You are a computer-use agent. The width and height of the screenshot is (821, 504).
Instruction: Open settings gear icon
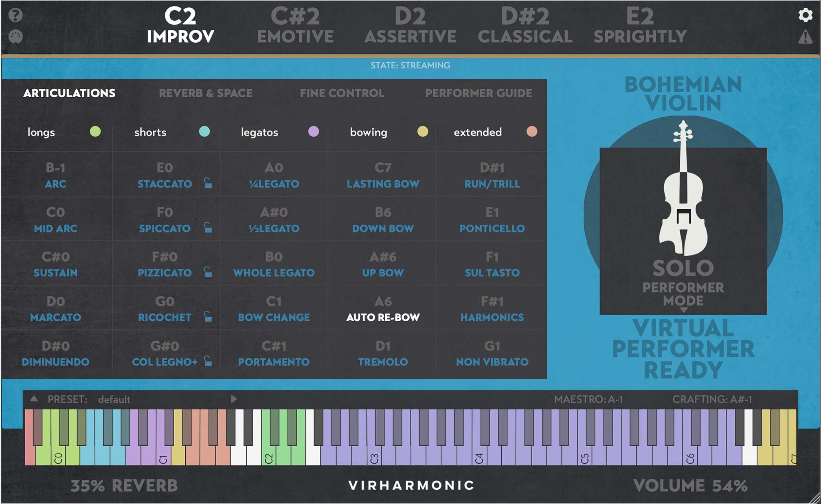click(805, 15)
